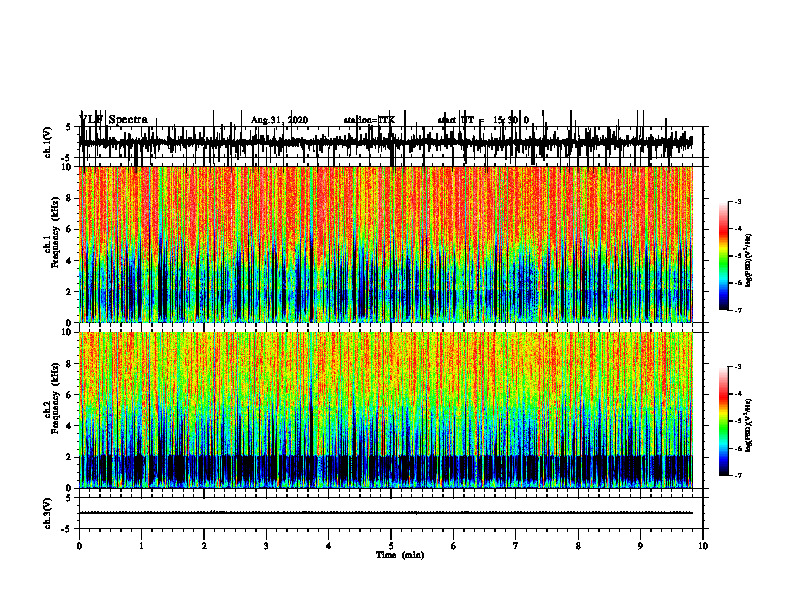Click the 'start UT = 15:30 0' label
The height and width of the screenshot is (612, 792).
483,120
